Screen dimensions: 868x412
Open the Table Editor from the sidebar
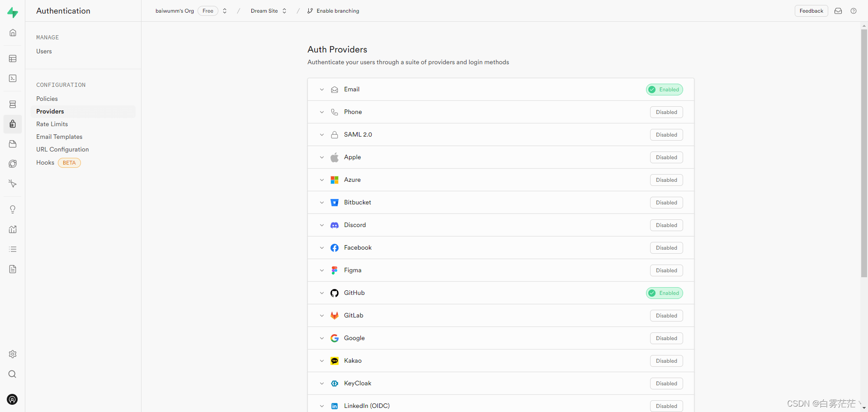click(x=12, y=58)
